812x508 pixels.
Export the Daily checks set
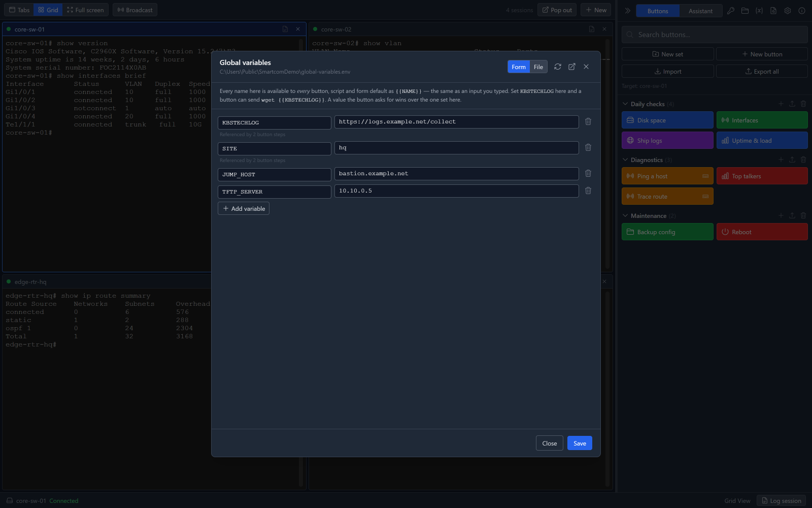[792, 104]
